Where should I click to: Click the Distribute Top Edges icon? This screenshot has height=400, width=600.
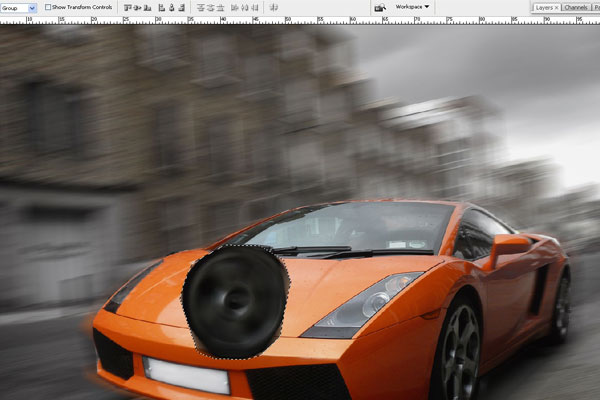pos(201,7)
